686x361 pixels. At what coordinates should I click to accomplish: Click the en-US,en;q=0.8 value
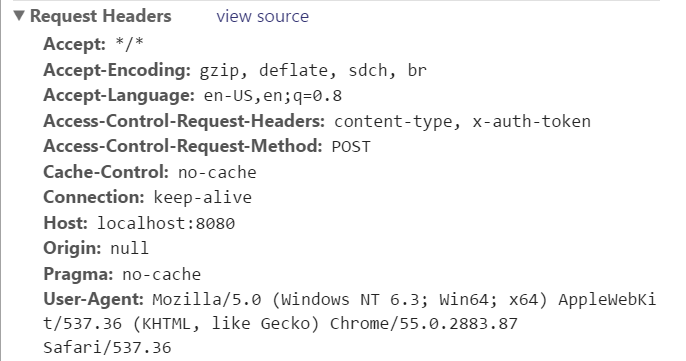click(273, 96)
